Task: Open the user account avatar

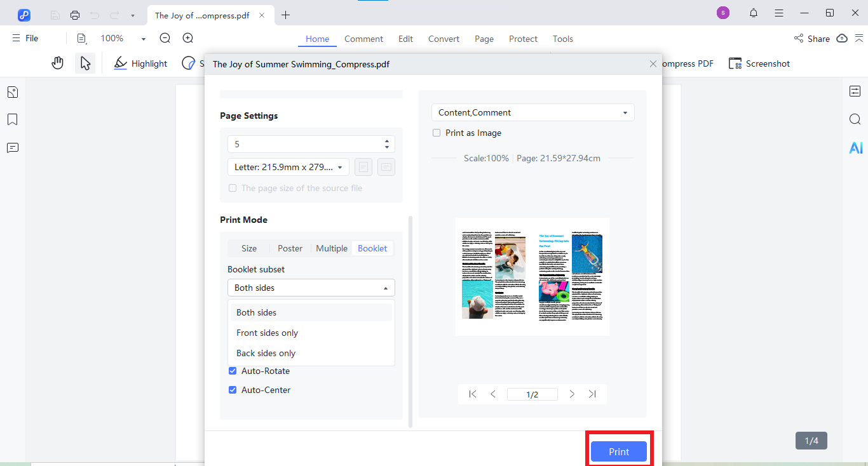Action: click(x=723, y=13)
